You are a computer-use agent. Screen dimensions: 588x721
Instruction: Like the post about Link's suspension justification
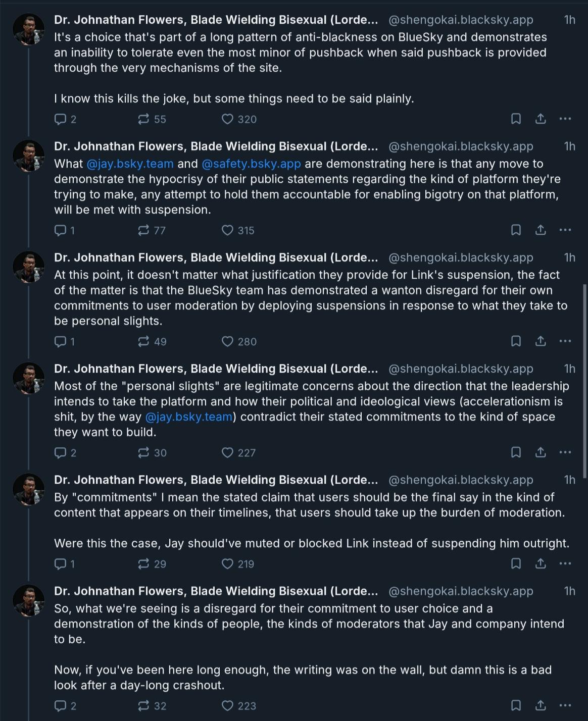coord(228,342)
